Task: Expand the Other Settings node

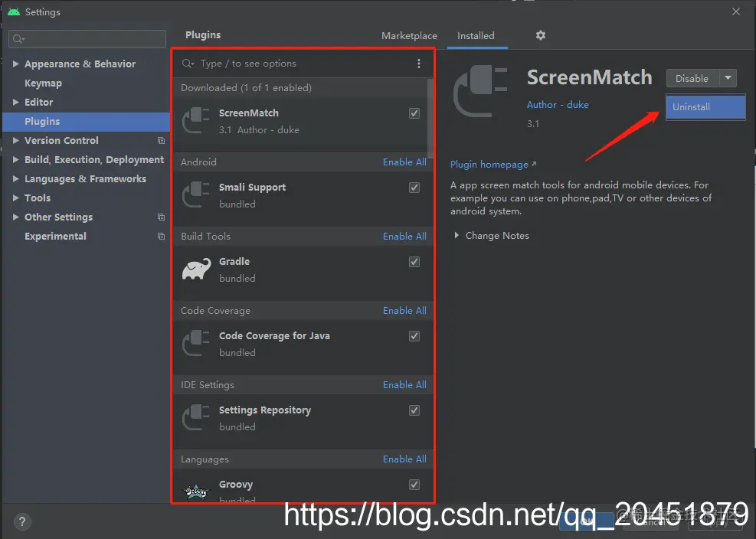Action: tap(16, 217)
